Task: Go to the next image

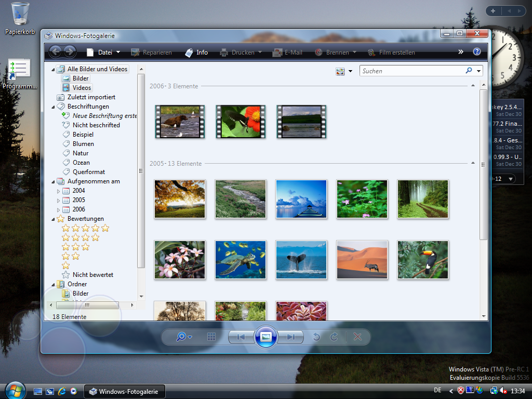Action: pos(290,337)
